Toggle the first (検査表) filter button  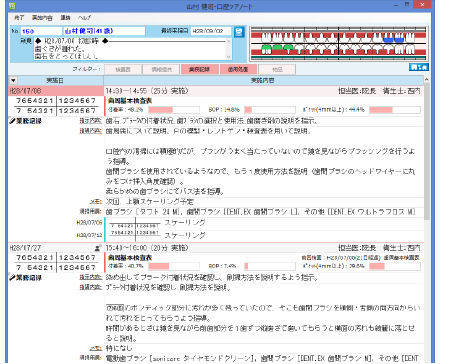point(123,70)
